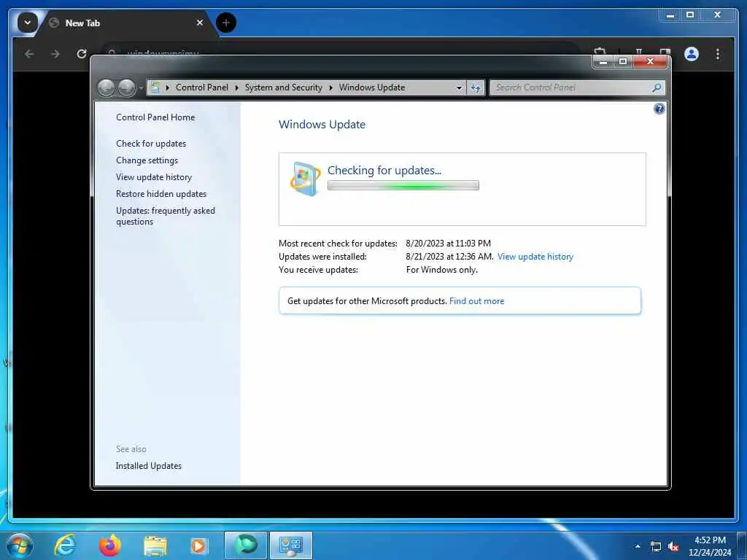Select Control Panel breadcrumb
Screen dimensions: 747x560
pyautogui.click(x=202, y=87)
